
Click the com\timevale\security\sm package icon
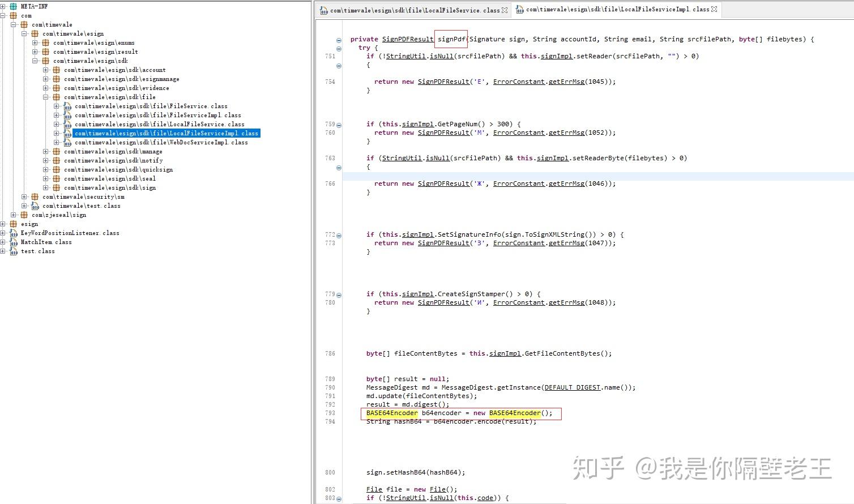click(x=34, y=197)
